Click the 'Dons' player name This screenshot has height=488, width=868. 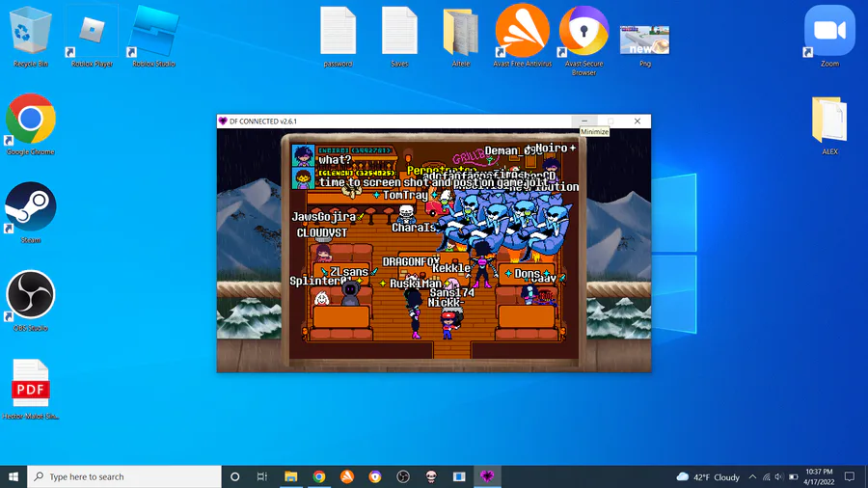pyautogui.click(x=527, y=274)
